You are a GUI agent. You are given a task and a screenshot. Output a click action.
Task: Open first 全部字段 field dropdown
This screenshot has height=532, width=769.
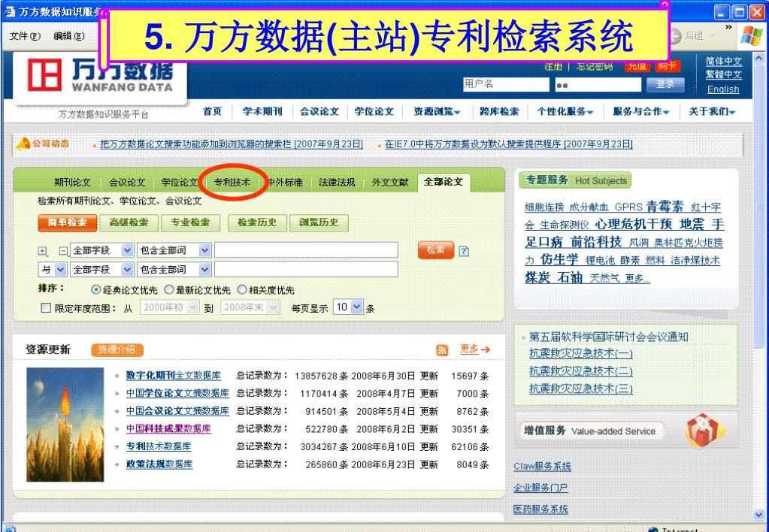[x=102, y=250]
